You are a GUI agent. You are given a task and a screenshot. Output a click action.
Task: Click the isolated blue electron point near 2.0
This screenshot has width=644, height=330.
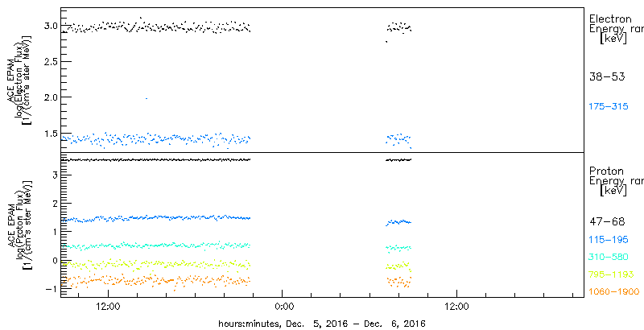pyautogui.click(x=147, y=98)
